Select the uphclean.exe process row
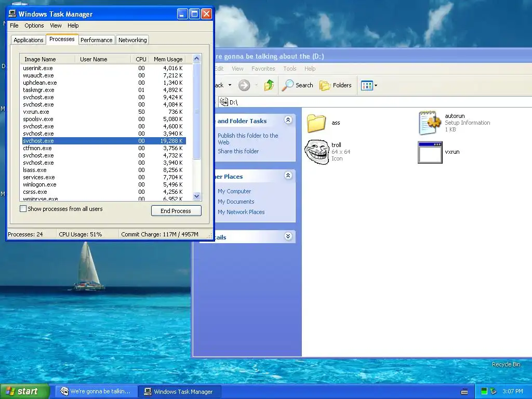Image resolution: width=532 pixels, height=399 pixels. coord(104,83)
